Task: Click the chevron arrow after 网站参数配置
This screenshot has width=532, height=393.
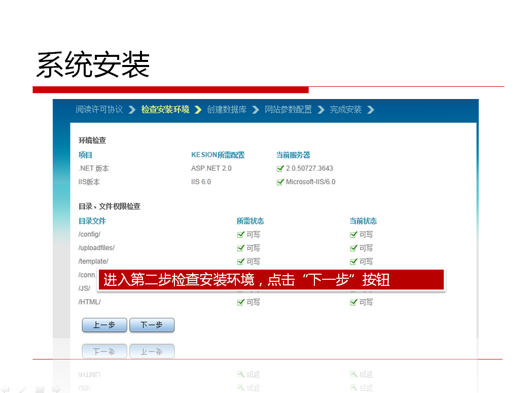Action: click(321, 110)
